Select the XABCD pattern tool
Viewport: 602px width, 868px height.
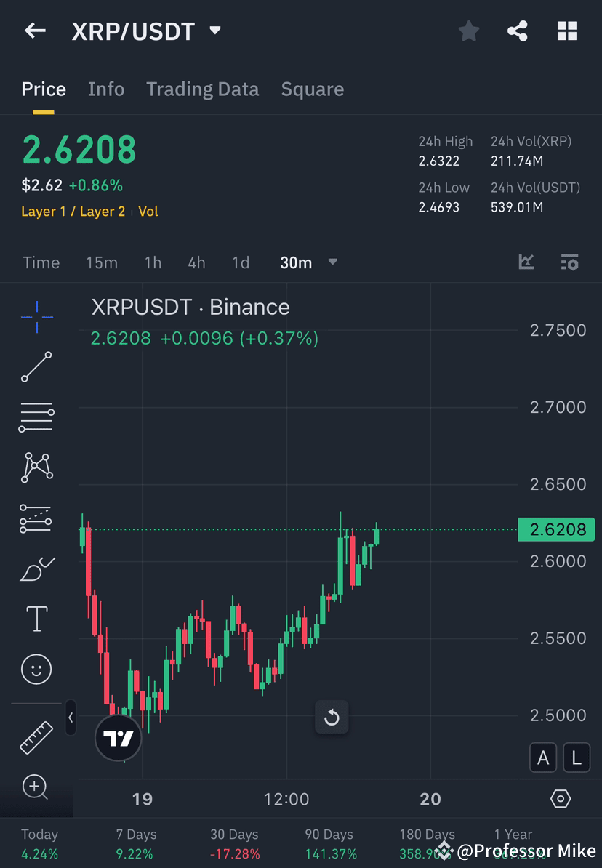[36, 467]
